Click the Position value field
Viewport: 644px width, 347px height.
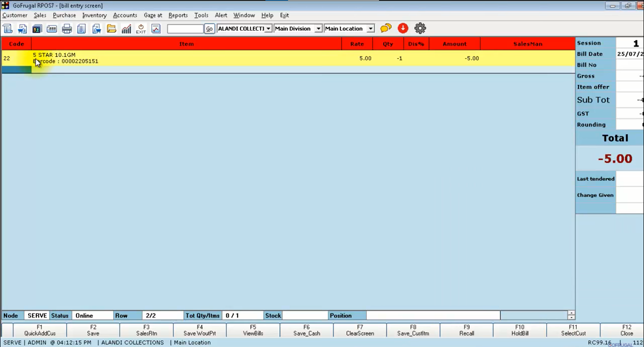433,315
